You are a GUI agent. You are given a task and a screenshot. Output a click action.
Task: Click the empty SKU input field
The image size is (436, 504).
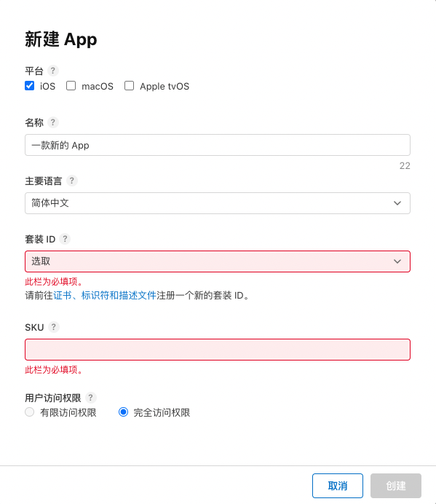pyautogui.click(x=218, y=350)
